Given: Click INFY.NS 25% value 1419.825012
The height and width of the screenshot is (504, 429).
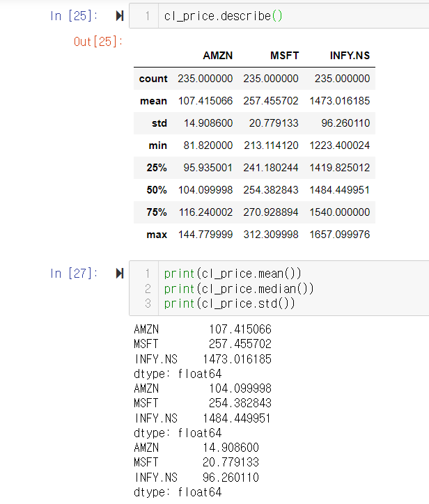Looking at the screenshot, I should pyautogui.click(x=340, y=168).
